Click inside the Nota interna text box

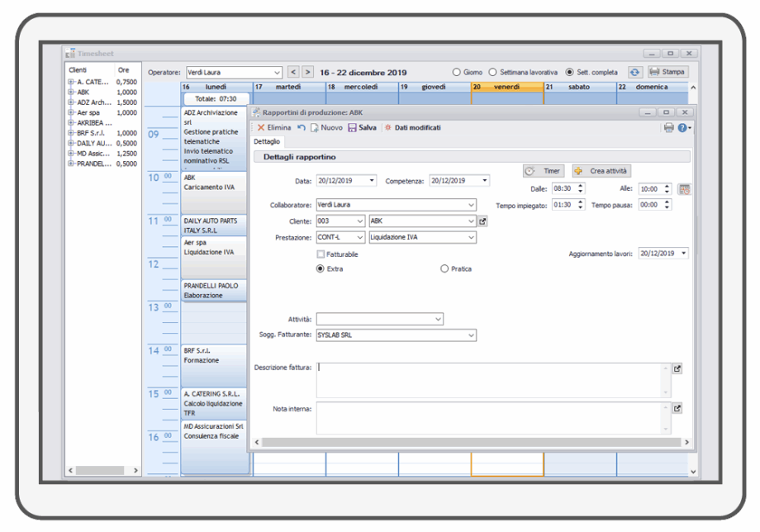coord(493,418)
